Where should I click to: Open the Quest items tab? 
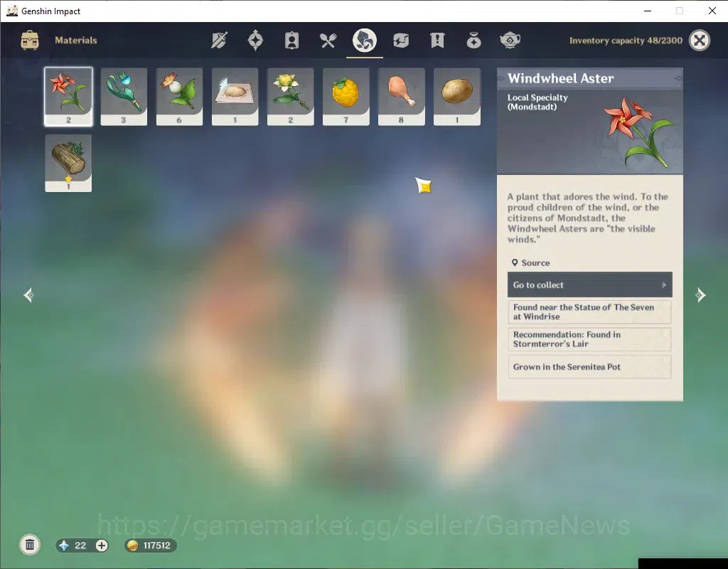click(437, 41)
